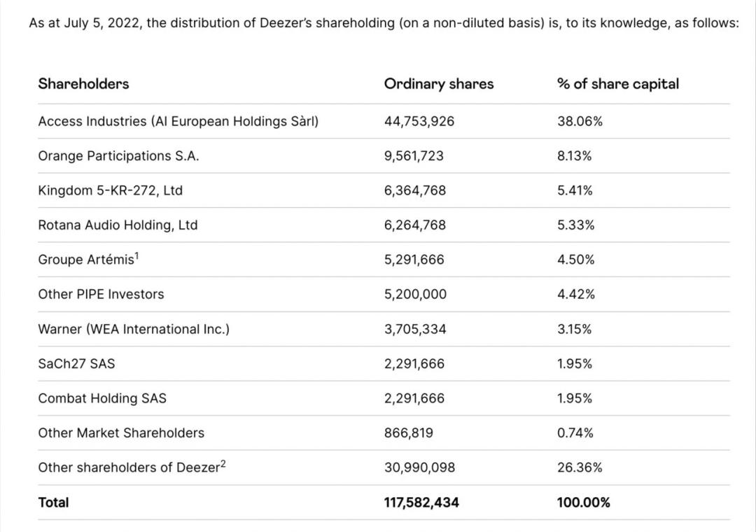
Task: Click the Shareholders column header
Action: pos(83,84)
